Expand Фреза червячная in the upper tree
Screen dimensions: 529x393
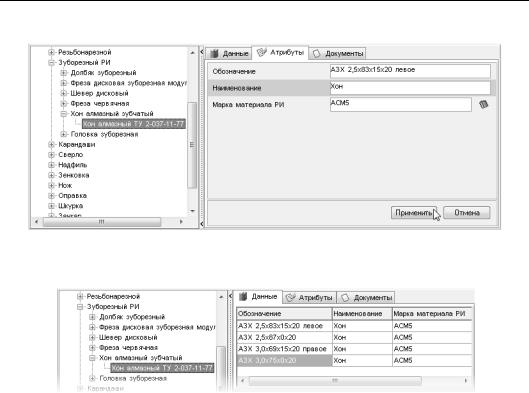tap(63, 103)
